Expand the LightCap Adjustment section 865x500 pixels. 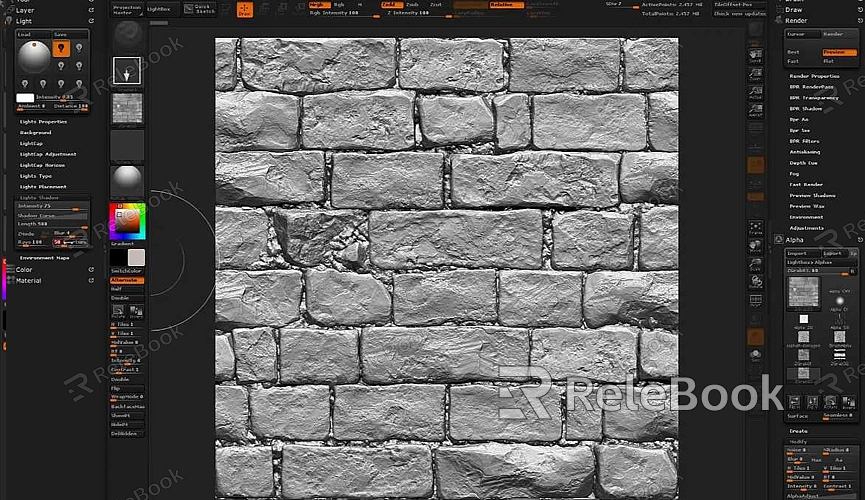(48, 154)
